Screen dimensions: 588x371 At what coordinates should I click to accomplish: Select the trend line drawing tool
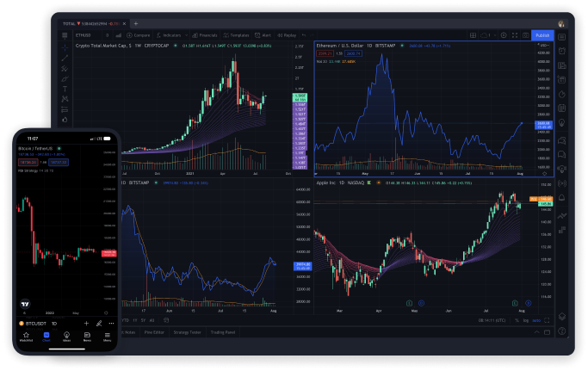click(x=65, y=58)
